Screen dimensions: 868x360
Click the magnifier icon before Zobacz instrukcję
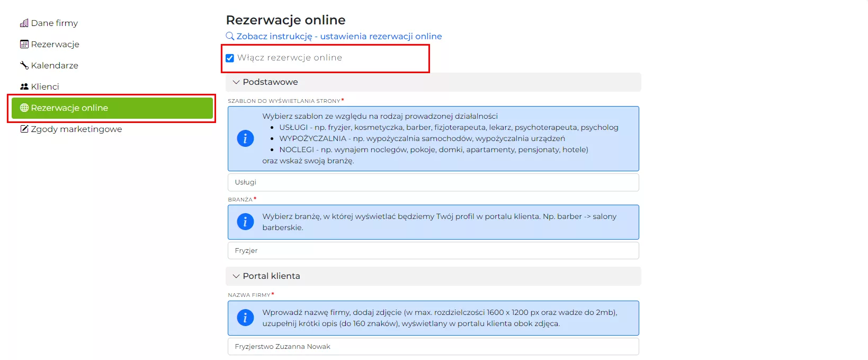coord(230,37)
